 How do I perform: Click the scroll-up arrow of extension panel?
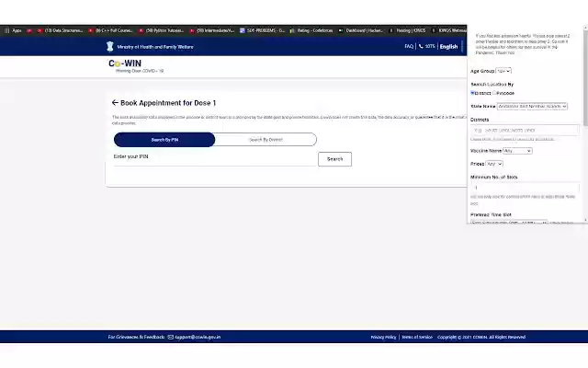[585, 28]
